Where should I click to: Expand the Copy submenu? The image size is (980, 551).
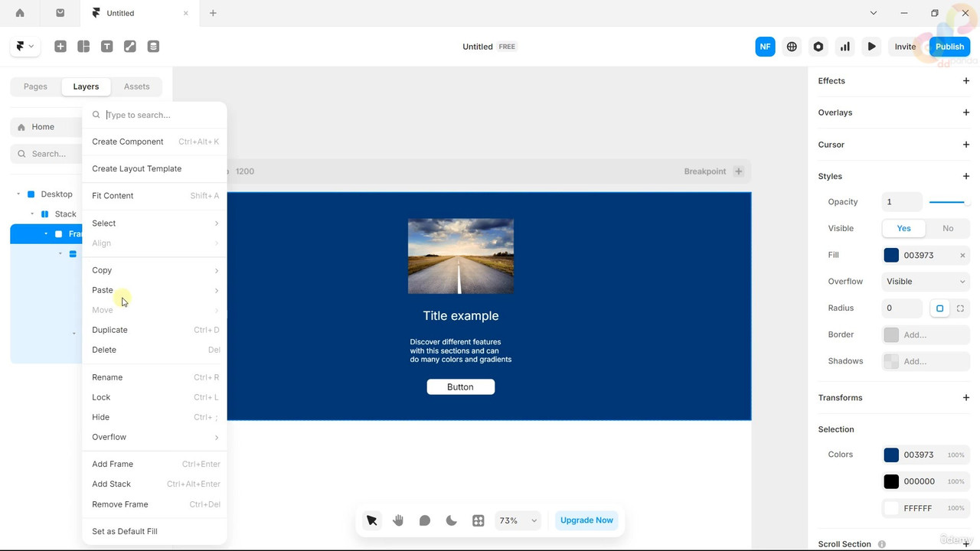[155, 270]
